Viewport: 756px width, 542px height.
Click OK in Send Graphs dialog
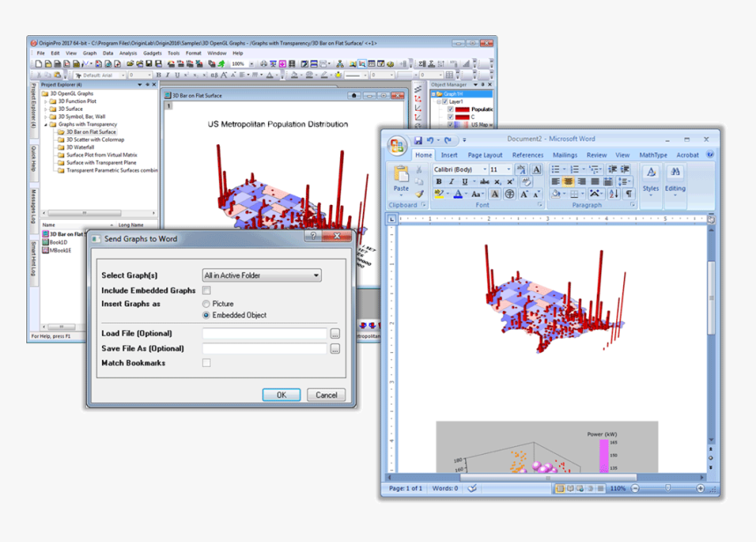[281, 395]
